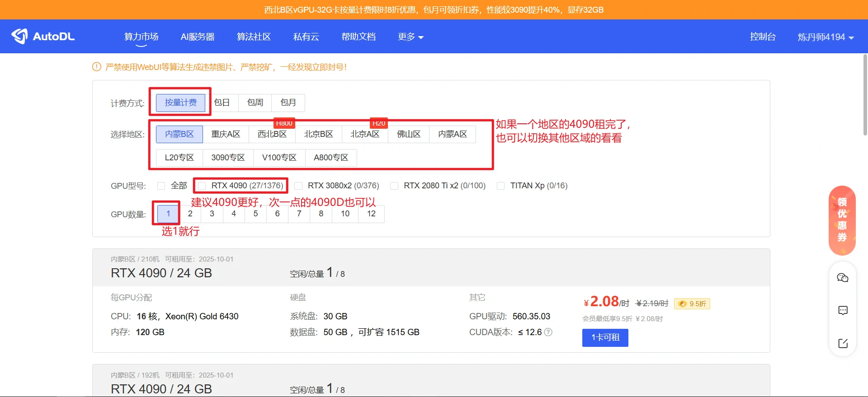Click the AutoDL logo icon

pyautogui.click(x=20, y=36)
